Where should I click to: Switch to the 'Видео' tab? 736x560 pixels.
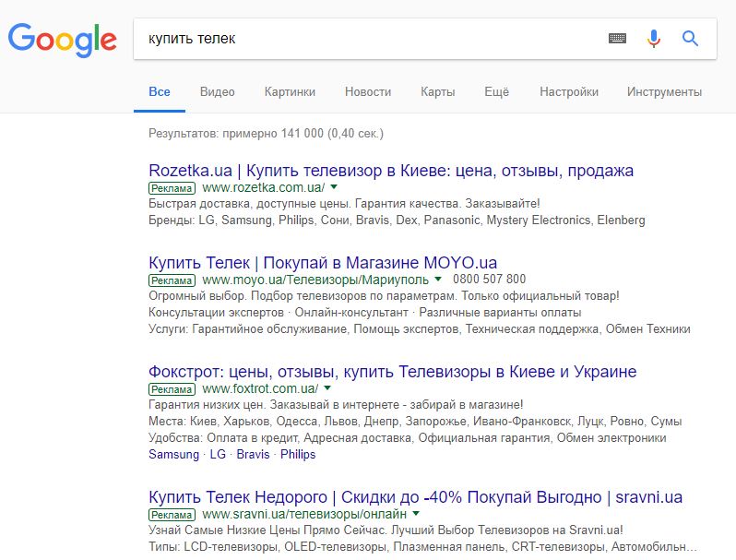tap(218, 92)
